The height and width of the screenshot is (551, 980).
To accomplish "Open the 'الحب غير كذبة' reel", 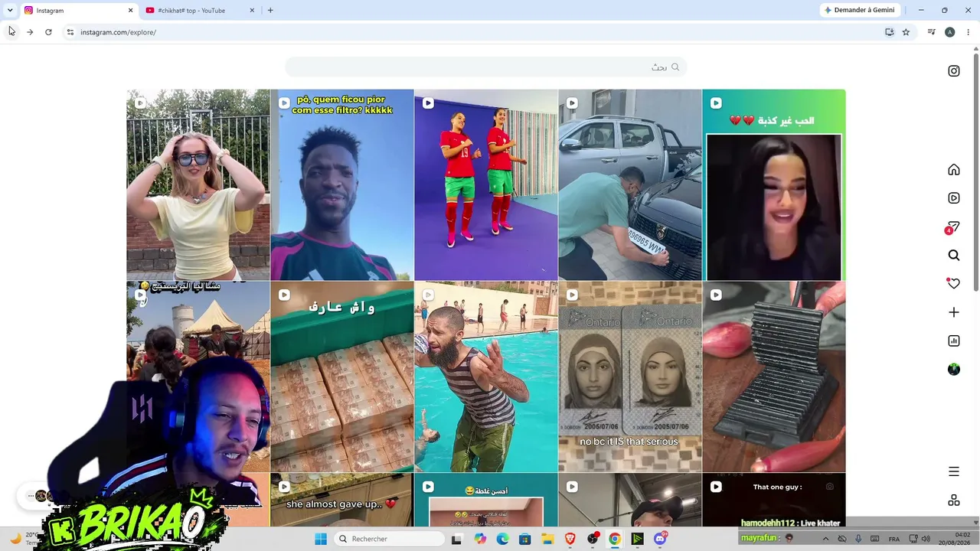I will point(774,184).
